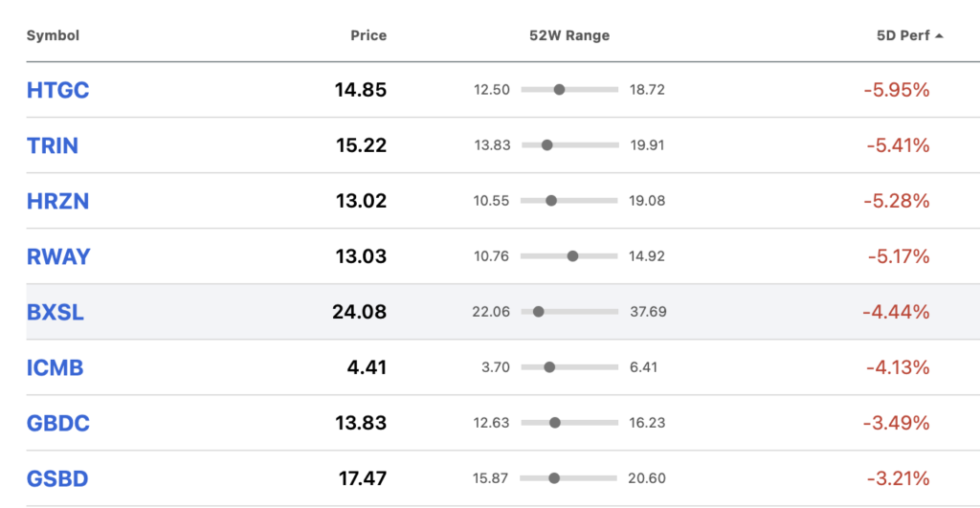Sort by the Symbol column header

point(54,35)
